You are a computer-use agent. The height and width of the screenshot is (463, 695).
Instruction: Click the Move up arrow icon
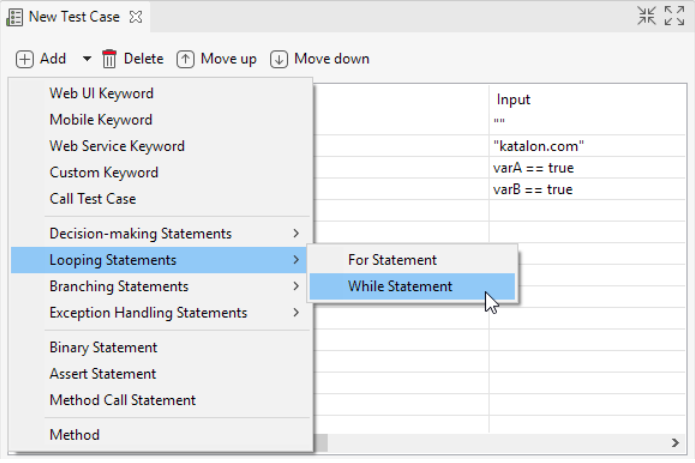(186, 59)
